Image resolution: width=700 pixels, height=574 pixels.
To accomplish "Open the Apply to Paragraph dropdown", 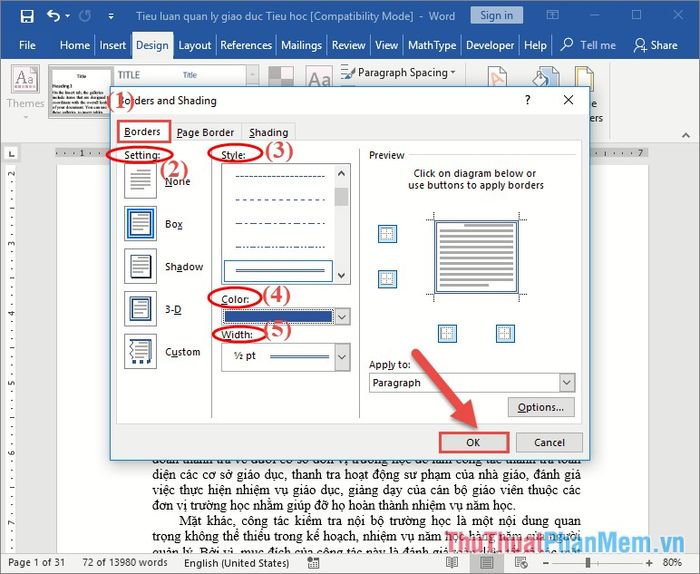I will 472,383.
